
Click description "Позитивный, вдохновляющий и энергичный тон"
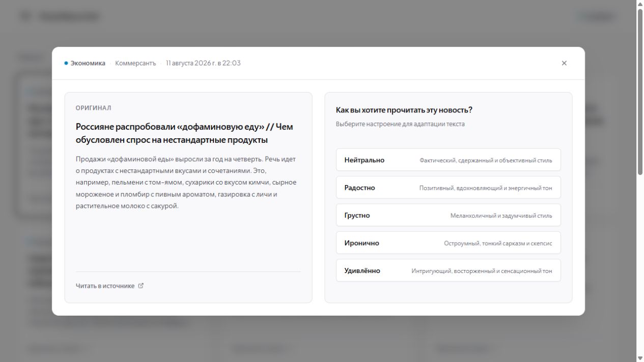486,188
